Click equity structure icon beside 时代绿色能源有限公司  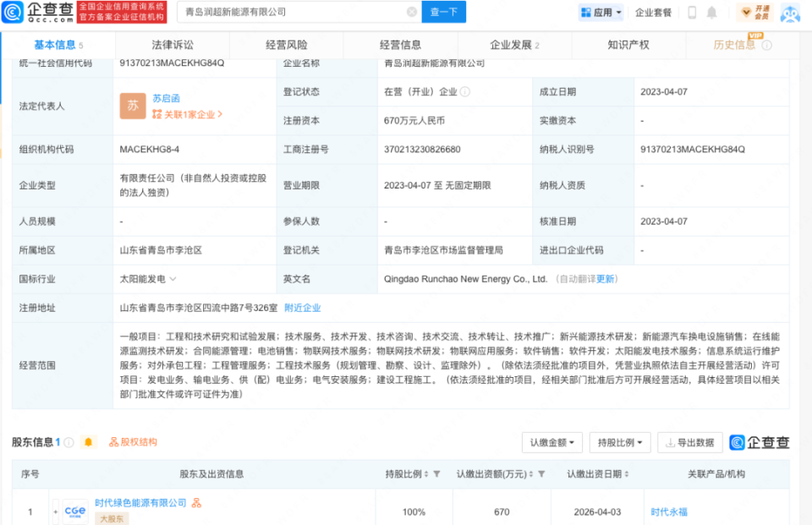pos(196,503)
